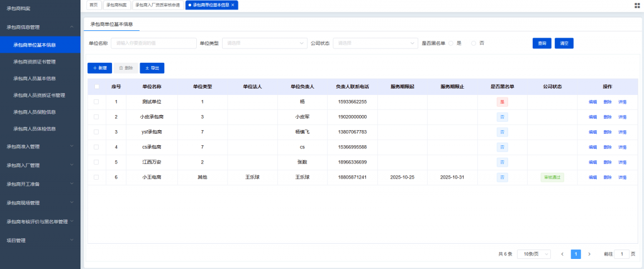Expand 承包商准入管理 in the sidebar

40,146
